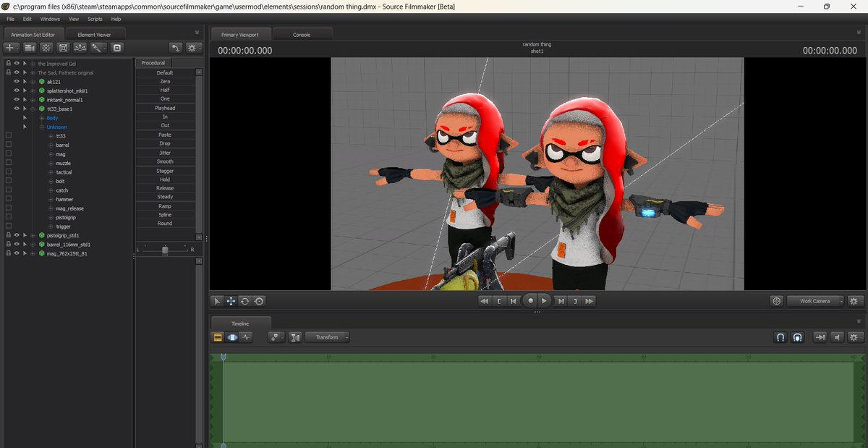
Task: Switch to the clip editor mode icon
Action: click(218, 337)
